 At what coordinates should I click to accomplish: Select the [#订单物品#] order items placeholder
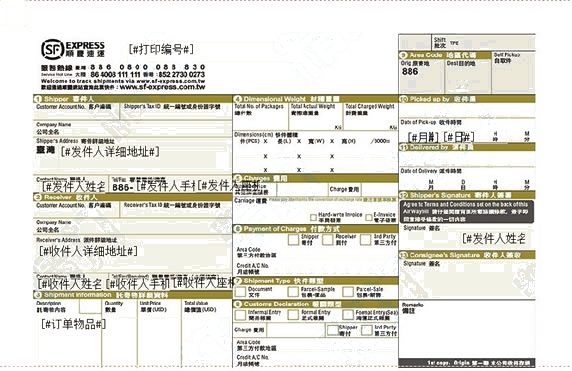pyautogui.click(x=73, y=324)
